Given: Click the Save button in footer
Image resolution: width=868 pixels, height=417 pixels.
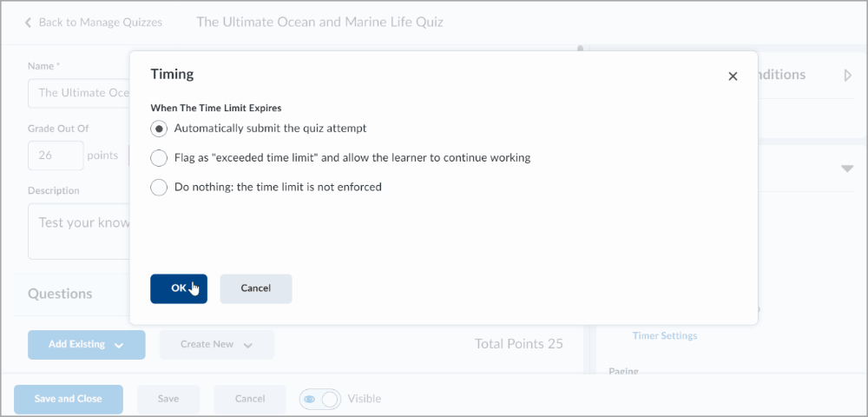Looking at the screenshot, I should [168, 399].
